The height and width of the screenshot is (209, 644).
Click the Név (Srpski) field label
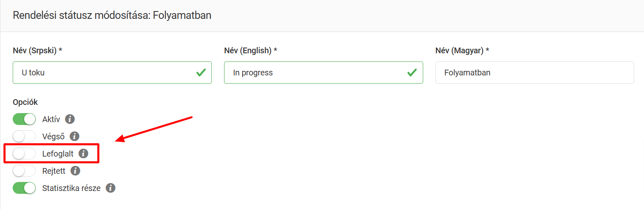click(x=37, y=50)
